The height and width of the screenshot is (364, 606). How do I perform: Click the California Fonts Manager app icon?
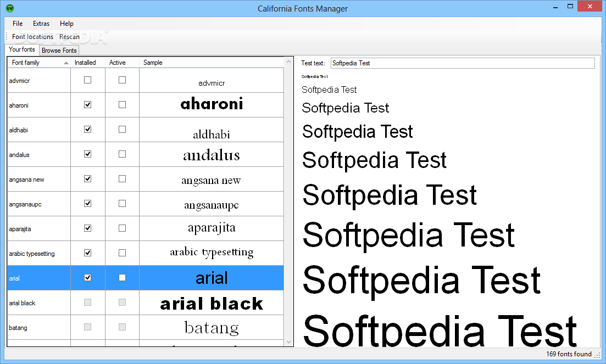click(10, 8)
